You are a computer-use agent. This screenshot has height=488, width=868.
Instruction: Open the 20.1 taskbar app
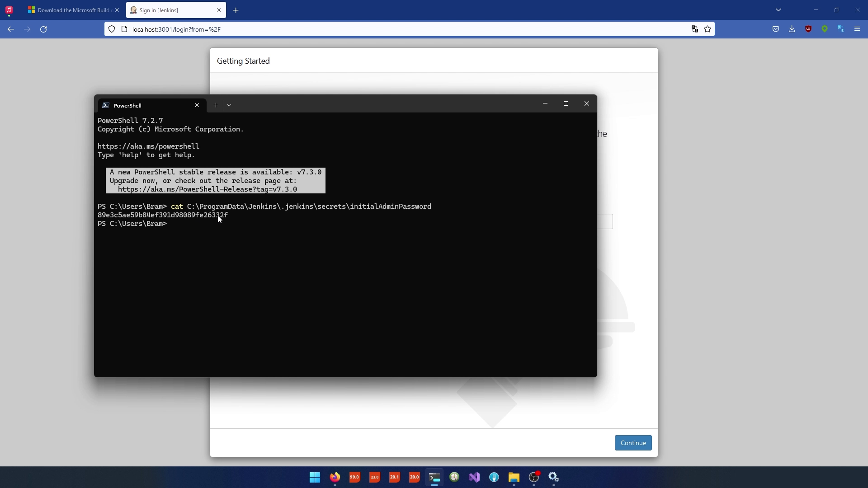pos(395,477)
